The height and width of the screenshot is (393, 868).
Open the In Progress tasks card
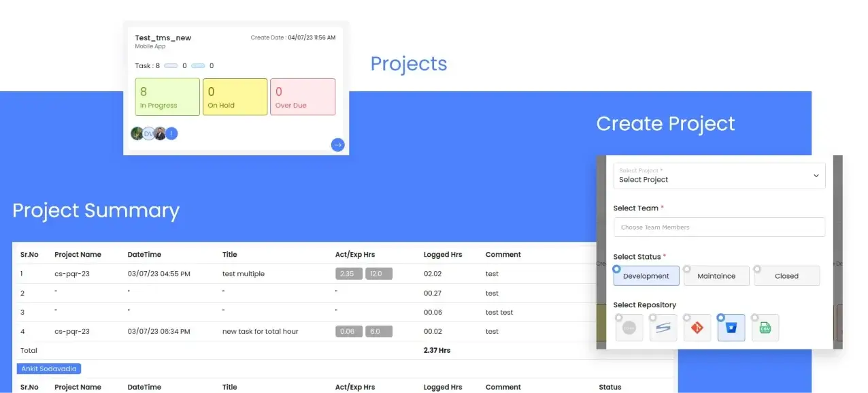167,97
